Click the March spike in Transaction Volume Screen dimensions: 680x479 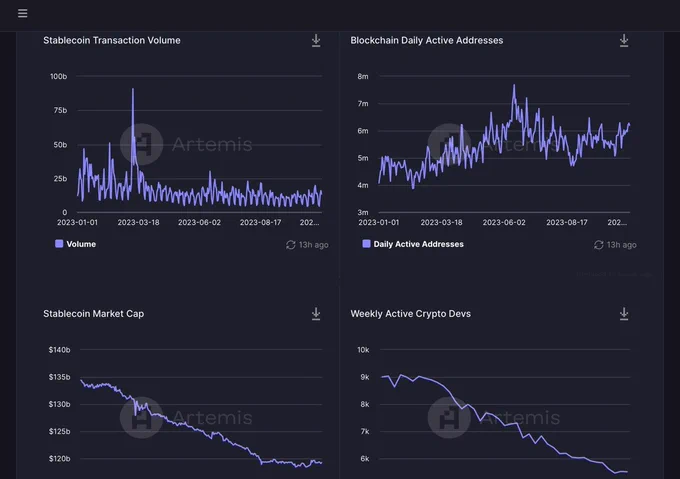[x=133, y=89]
